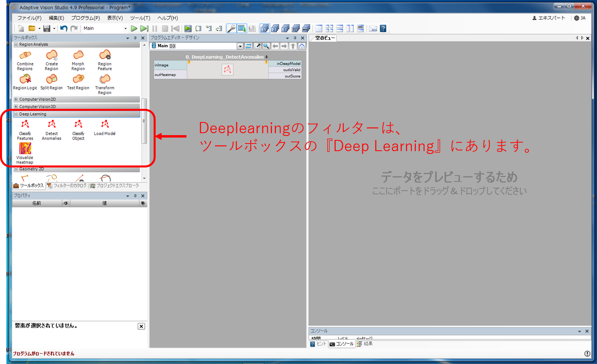Create a new program file
The width and height of the screenshot is (597, 364).
click(x=21, y=28)
